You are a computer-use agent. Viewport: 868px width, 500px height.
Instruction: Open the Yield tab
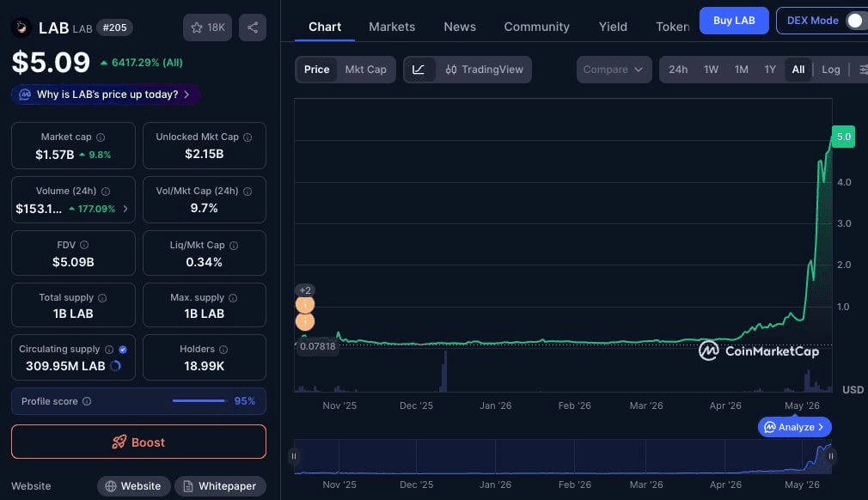[613, 27]
